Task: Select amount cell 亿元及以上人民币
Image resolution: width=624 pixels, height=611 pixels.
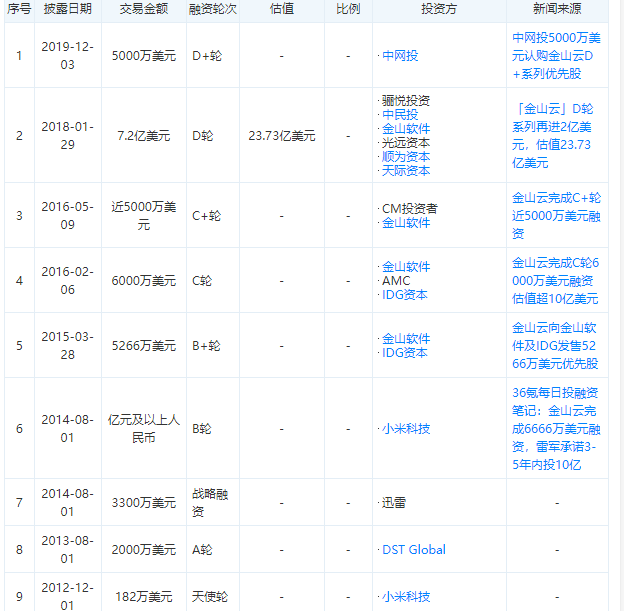Action: 144,429
